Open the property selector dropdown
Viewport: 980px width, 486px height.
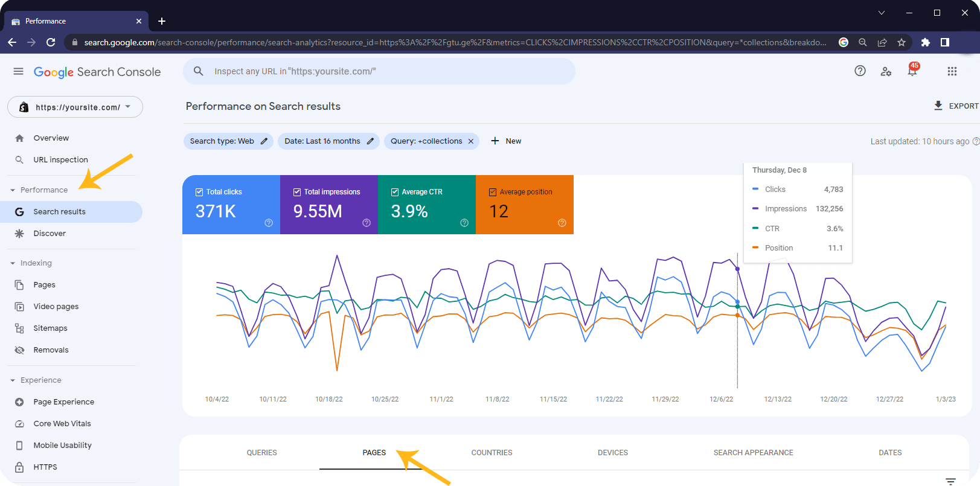(x=75, y=107)
